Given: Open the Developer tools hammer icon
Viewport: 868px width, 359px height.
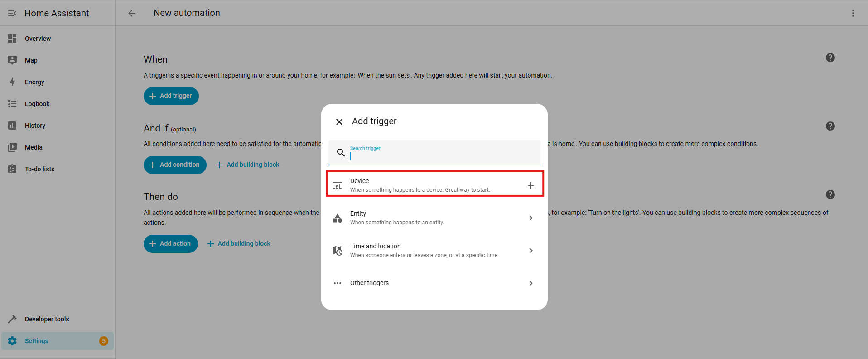Looking at the screenshot, I should click(12, 319).
